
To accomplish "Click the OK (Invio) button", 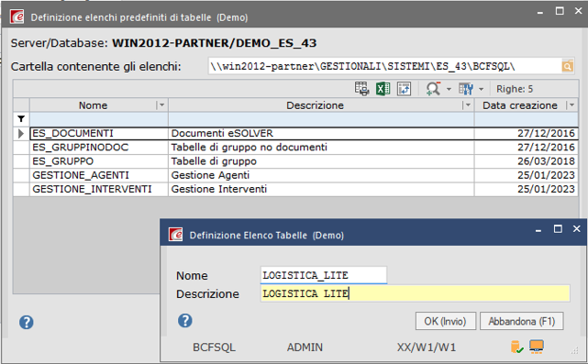I will [x=446, y=321].
